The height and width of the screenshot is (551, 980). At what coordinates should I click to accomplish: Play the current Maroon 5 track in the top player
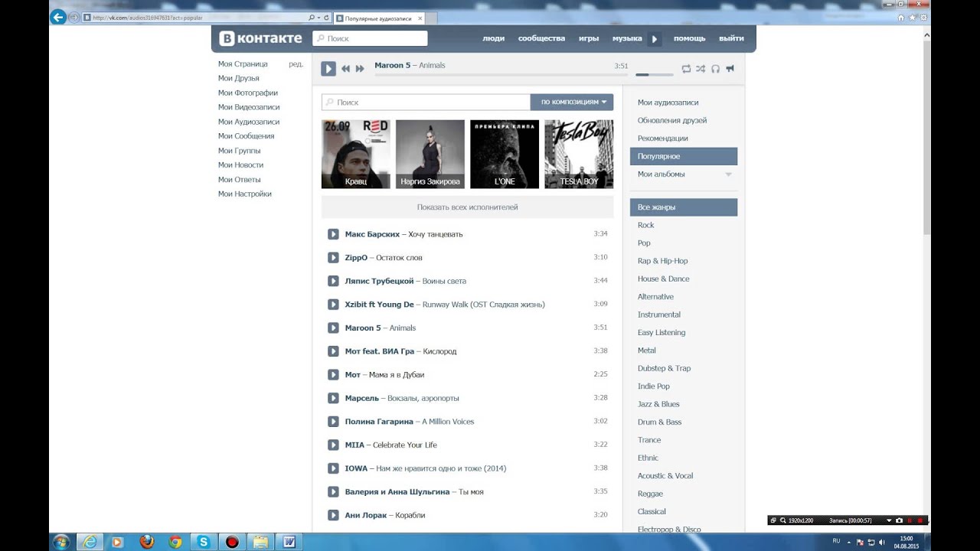pyautogui.click(x=328, y=69)
